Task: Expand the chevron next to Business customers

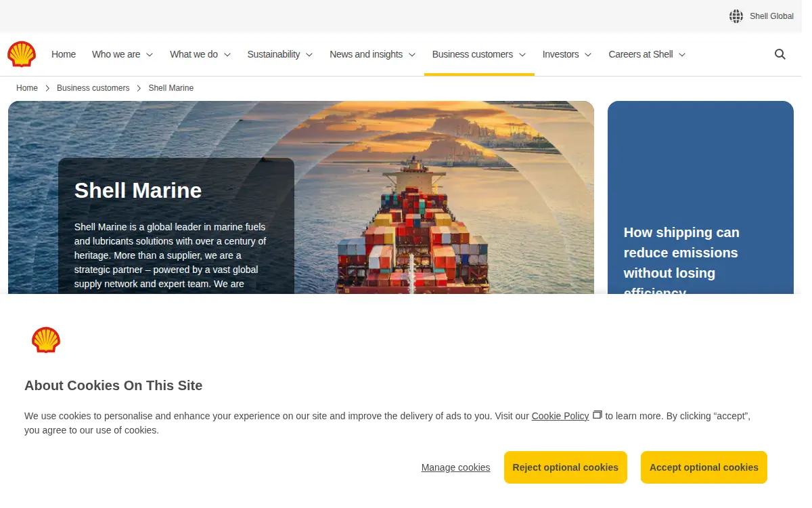Action: pyautogui.click(x=522, y=55)
